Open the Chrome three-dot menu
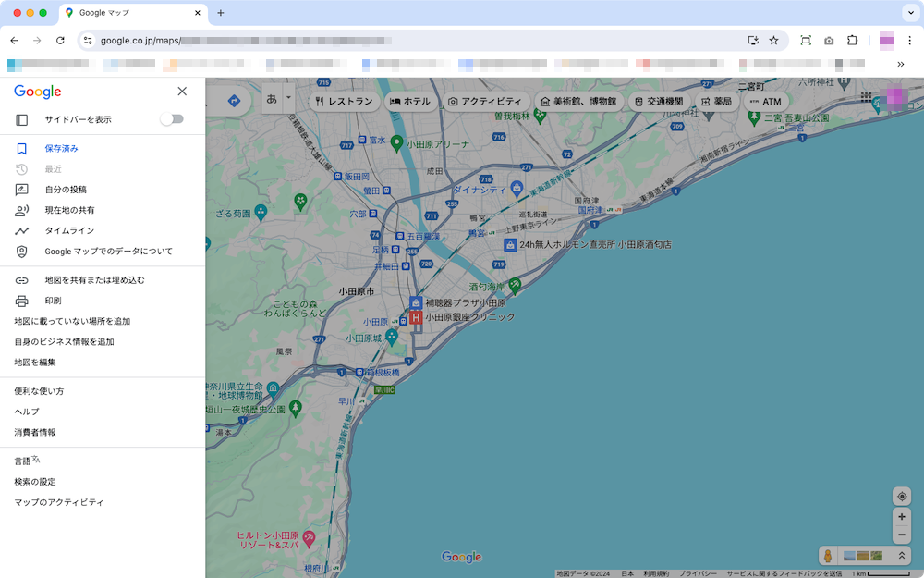Screen dimensions: 924x578 [910, 40]
